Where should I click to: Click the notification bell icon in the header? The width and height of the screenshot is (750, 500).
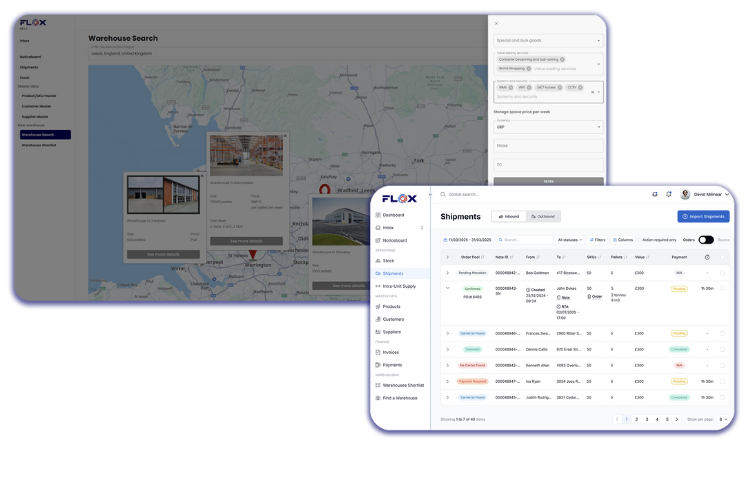coord(669,194)
